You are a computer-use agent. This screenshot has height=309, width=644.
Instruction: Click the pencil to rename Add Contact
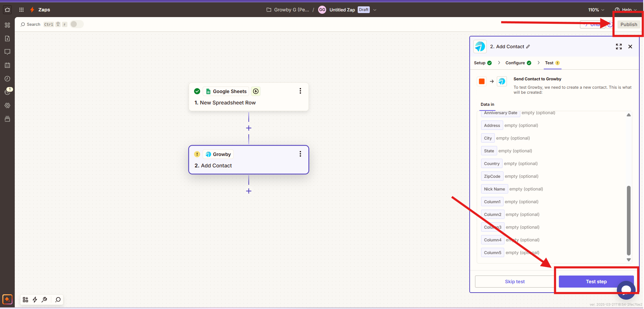pos(528,47)
